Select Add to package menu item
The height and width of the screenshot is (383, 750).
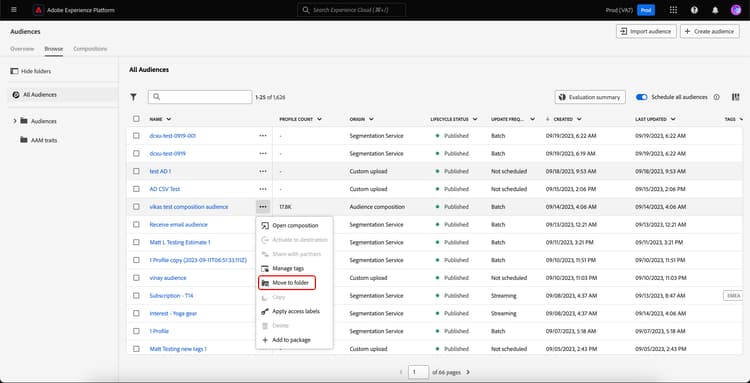pyautogui.click(x=294, y=340)
